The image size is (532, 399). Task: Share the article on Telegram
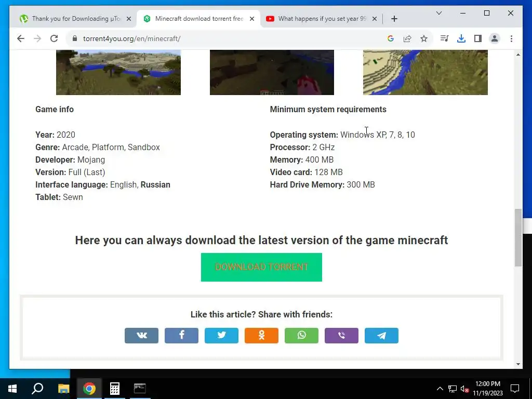[x=382, y=335]
